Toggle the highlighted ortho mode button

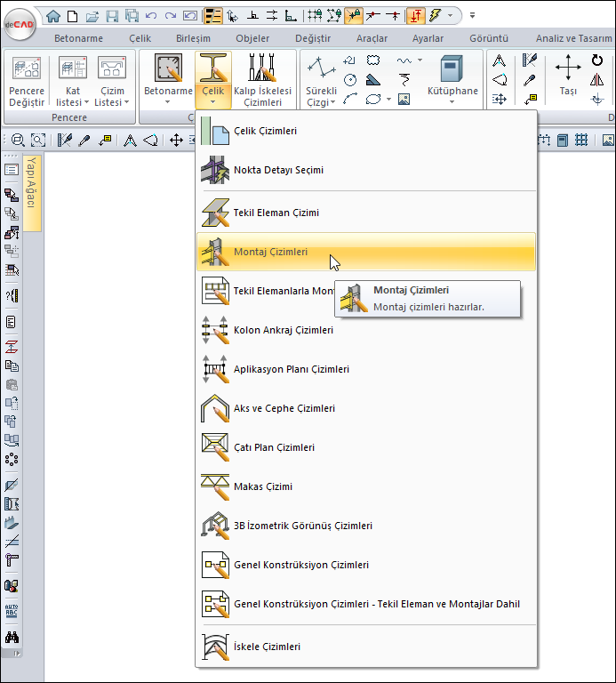pos(416,15)
